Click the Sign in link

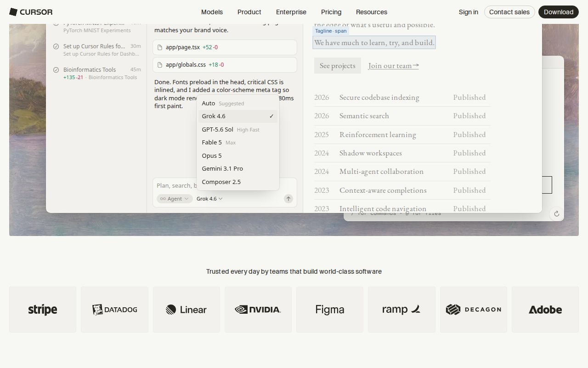coord(468,12)
